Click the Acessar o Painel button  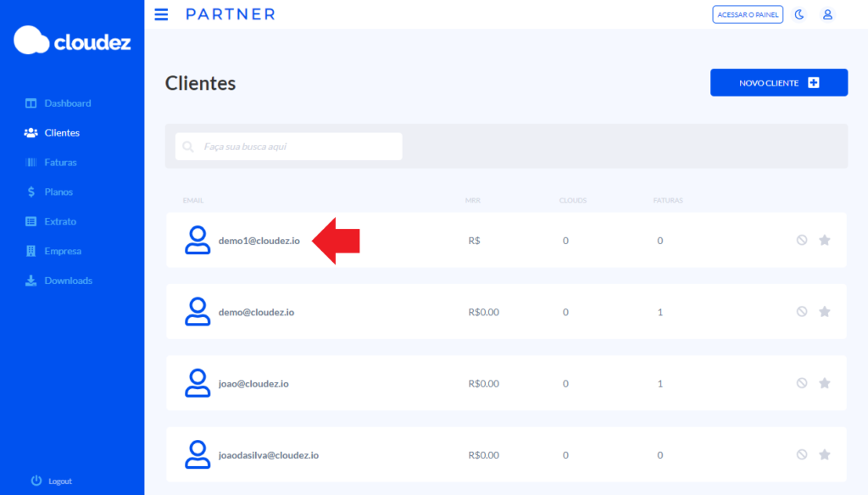[x=748, y=14]
